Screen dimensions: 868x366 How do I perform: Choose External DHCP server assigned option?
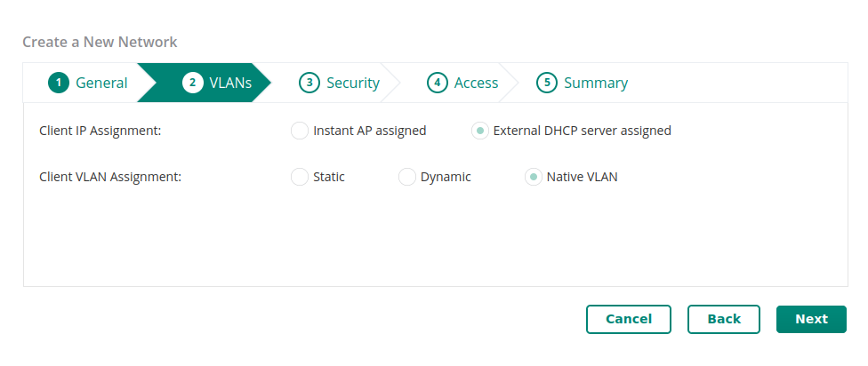(480, 131)
